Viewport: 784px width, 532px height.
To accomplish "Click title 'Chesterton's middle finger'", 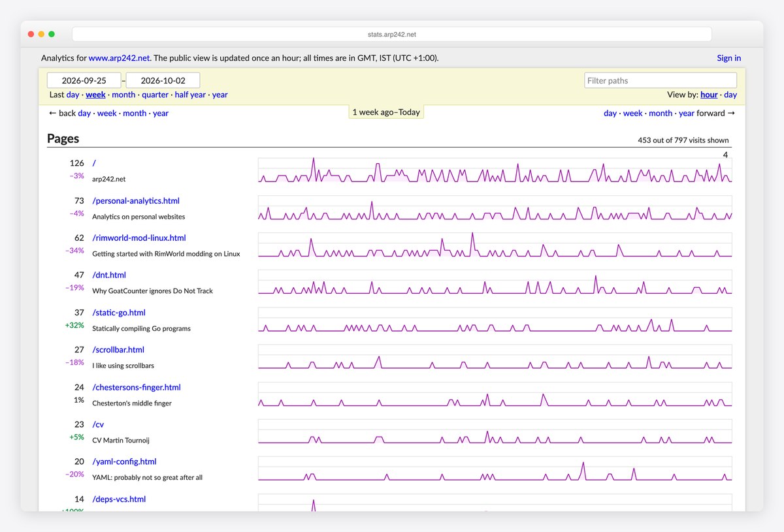I will coord(132,403).
